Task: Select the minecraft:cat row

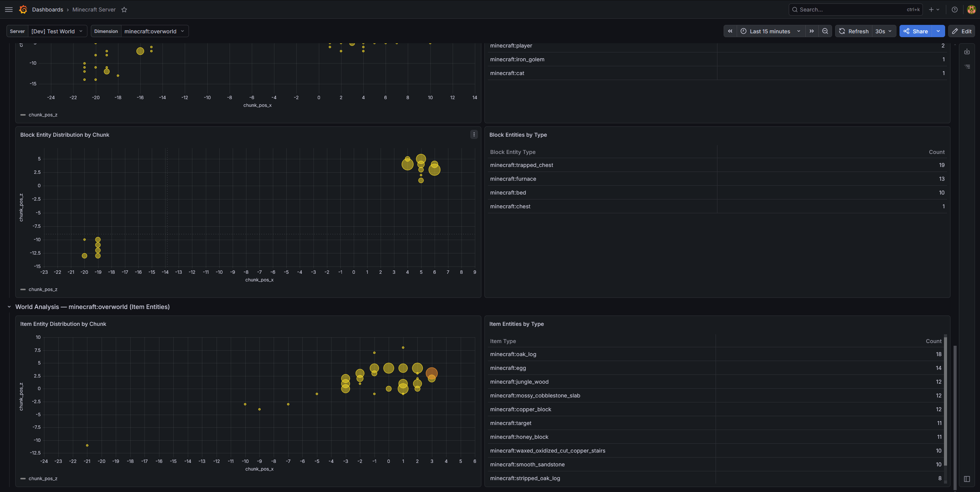Action: click(717, 73)
